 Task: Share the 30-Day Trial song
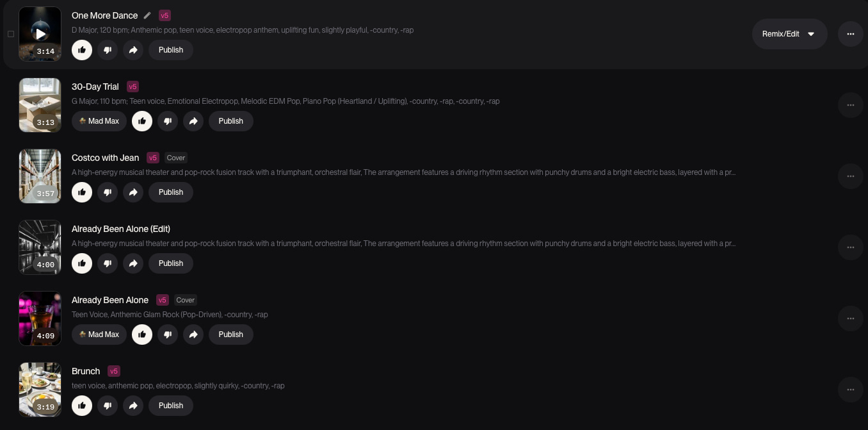coord(193,121)
